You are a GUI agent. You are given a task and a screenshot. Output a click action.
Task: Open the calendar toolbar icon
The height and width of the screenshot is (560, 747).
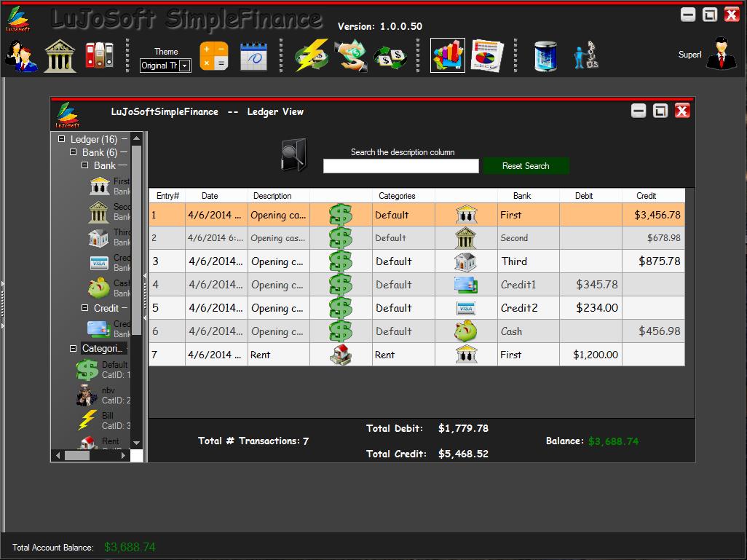pos(253,56)
